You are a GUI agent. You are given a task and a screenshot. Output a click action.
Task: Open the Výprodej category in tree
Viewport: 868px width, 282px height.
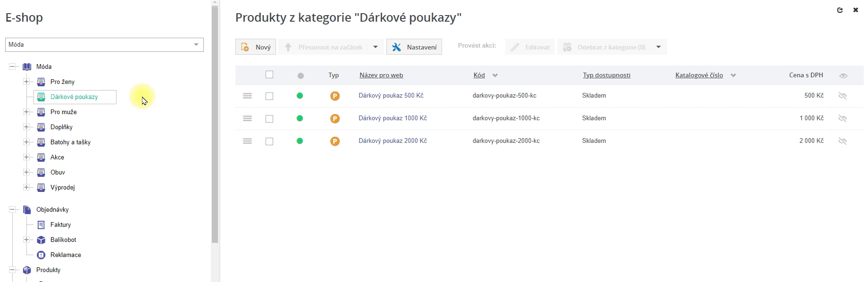coord(62,188)
